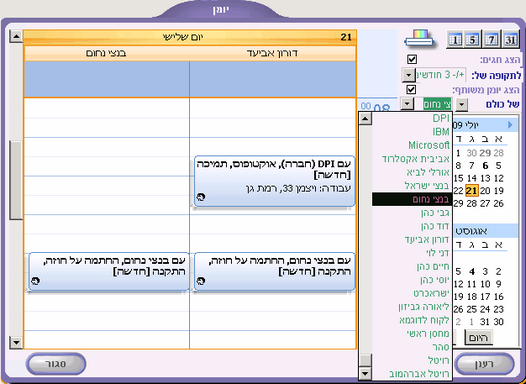The image size is (526, 384).
Task: Open the period dropdown showing 3 חודשים
Action: tap(409, 74)
